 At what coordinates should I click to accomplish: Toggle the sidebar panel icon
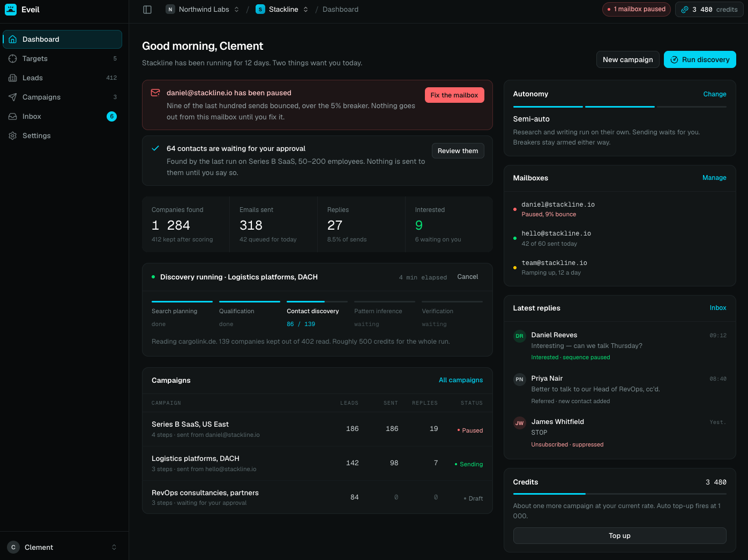click(x=147, y=9)
